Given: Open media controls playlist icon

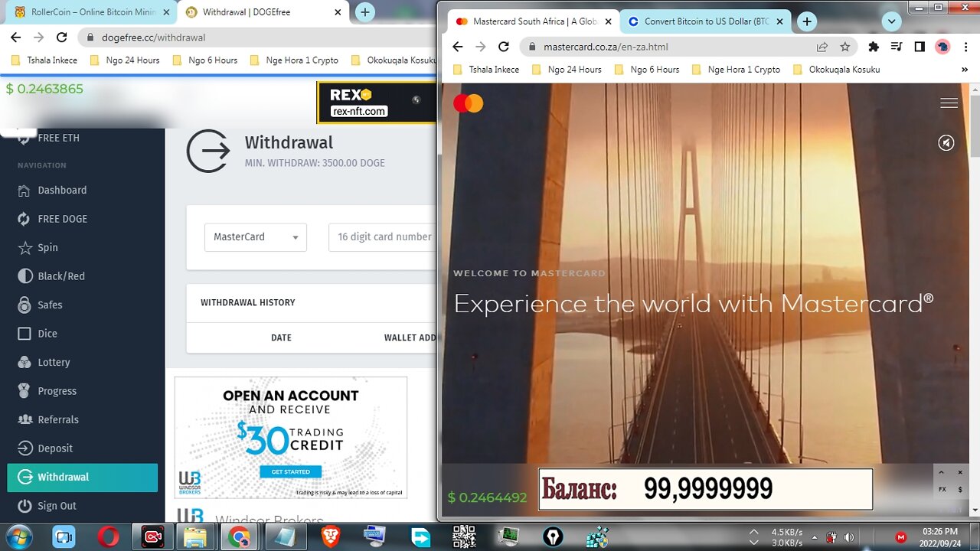Looking at the screenshot, I should pyautogui.click(x=897, y=47).
